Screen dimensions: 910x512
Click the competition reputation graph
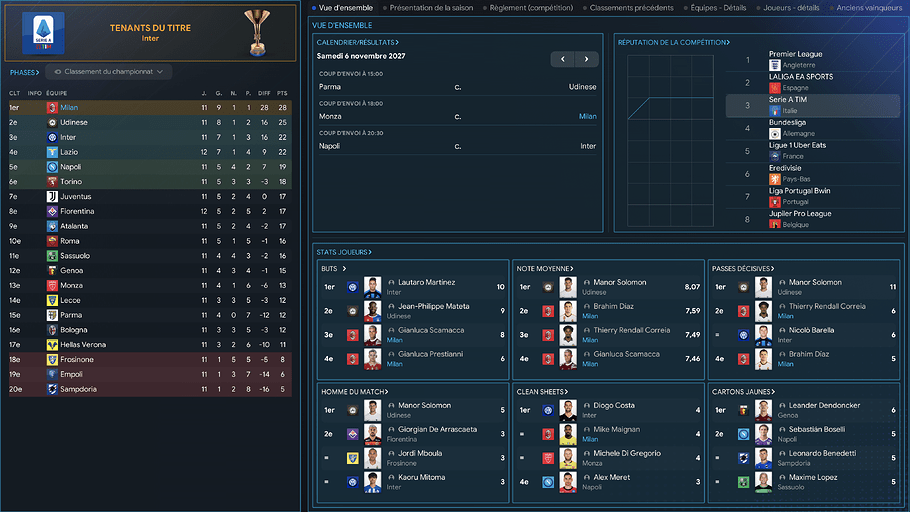tap(670, 141)
